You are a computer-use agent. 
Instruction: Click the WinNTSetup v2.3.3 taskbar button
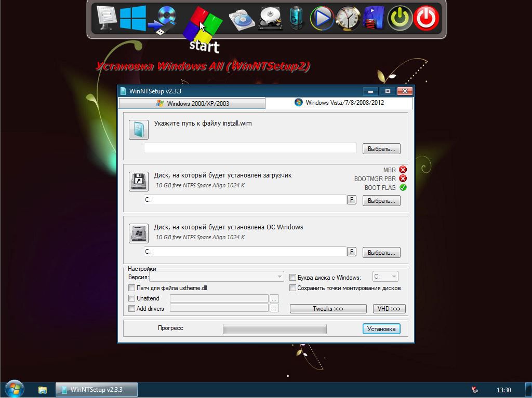click(97, 390)
